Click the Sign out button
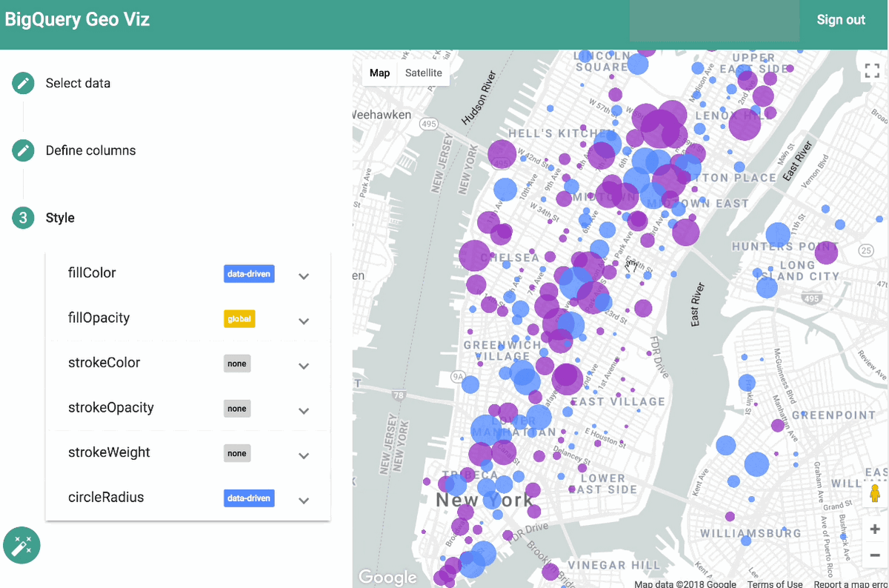 pos(840,20)
